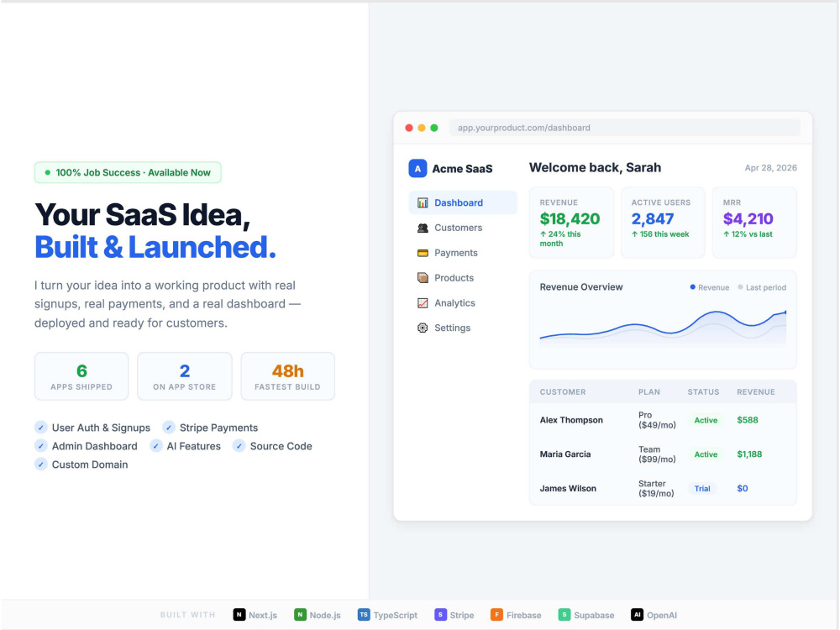
Task: Click checkmark beside Custom Domain
Action: (x=40, y=465)
